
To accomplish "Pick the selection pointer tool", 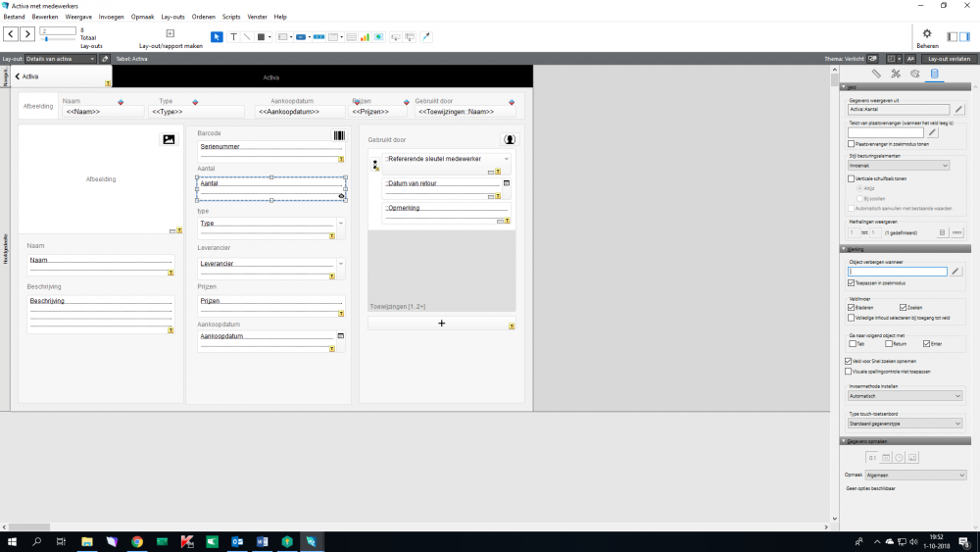I will point(218,37).
